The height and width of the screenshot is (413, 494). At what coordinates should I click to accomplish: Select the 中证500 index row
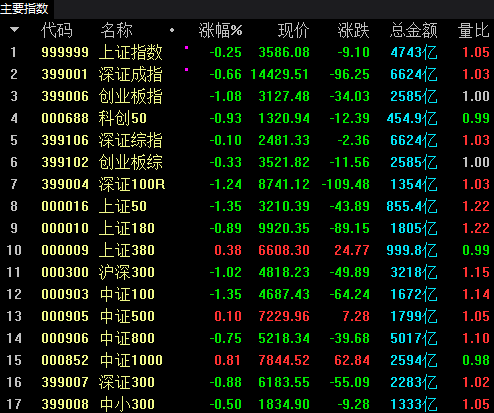click(247, 316)
